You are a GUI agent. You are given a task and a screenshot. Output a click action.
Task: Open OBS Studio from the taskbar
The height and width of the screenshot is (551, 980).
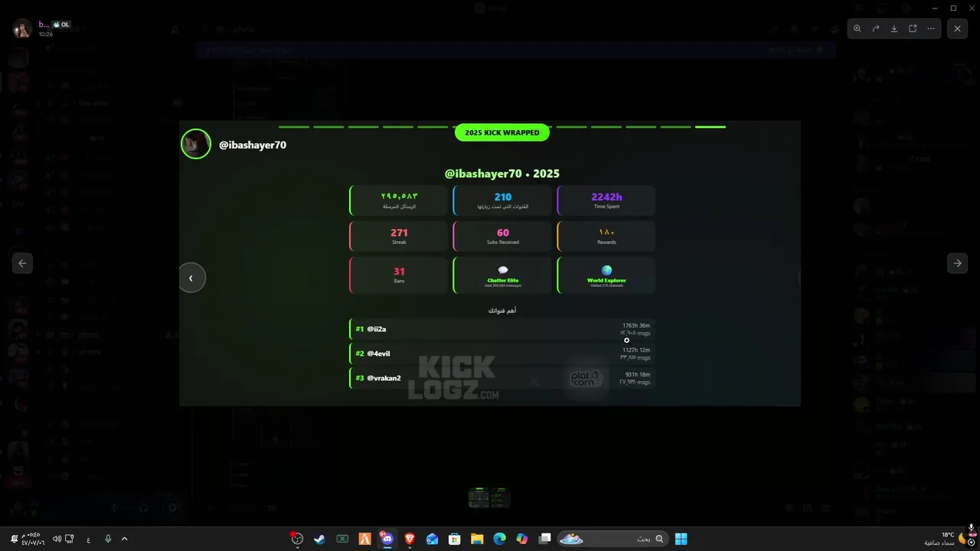coord(297,539)
